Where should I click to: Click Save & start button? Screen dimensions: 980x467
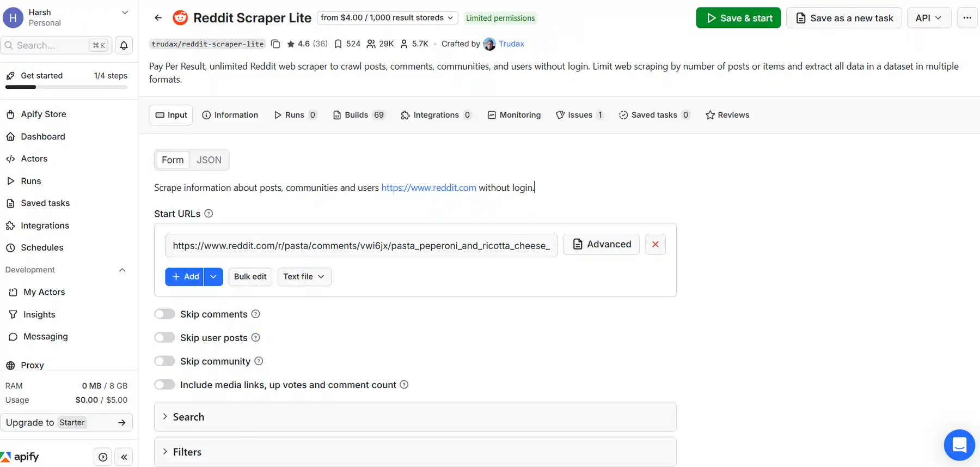point(738,18)
